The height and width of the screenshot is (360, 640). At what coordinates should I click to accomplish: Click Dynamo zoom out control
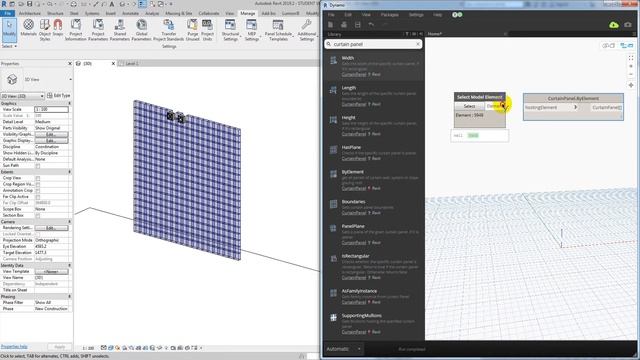(631, 74)
